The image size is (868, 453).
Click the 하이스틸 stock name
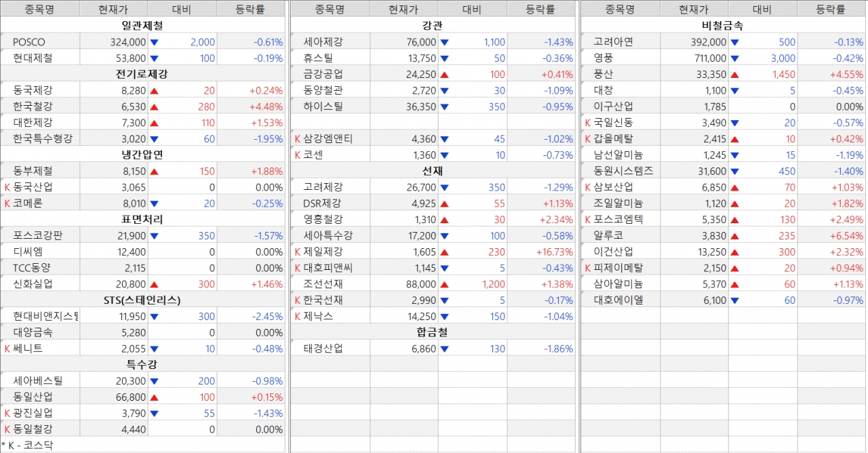point(323,106)
